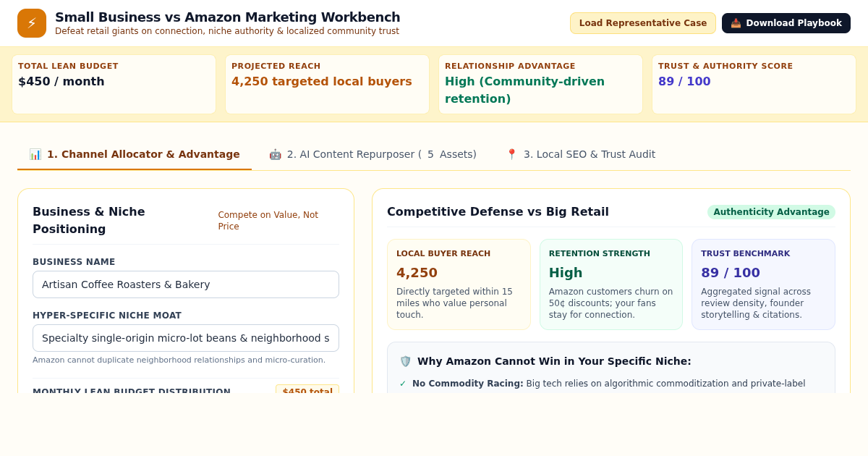This screenshot has width=868, height=456.
Task: Click the 'Competitive Defense vs Big Retail' heading
Action: click(498, 212)
